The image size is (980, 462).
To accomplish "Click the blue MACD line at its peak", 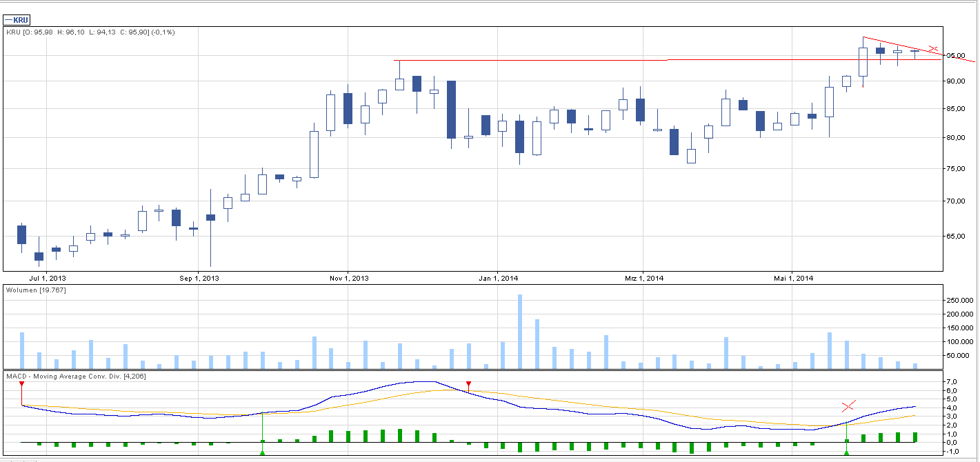I will 421,381.
